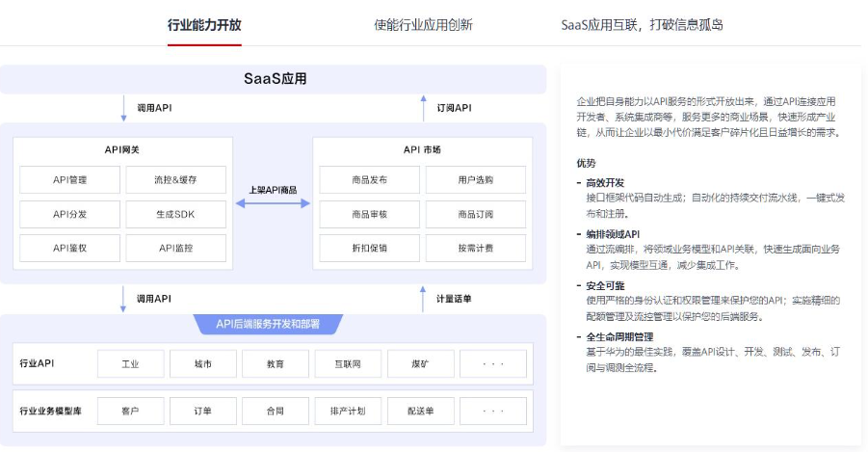Select the 工业 industry API box
Viewport: 868px width, 452px height.
131,364
